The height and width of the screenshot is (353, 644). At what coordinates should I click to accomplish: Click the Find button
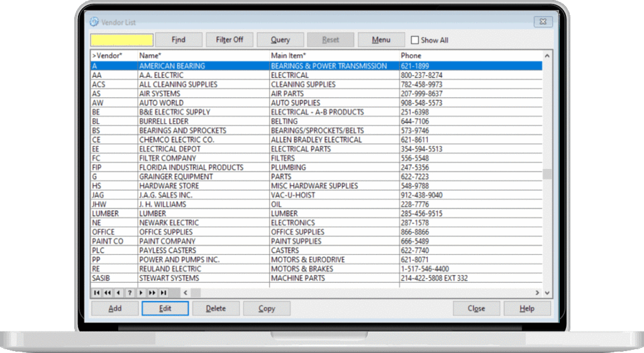[x=179, y=40]
